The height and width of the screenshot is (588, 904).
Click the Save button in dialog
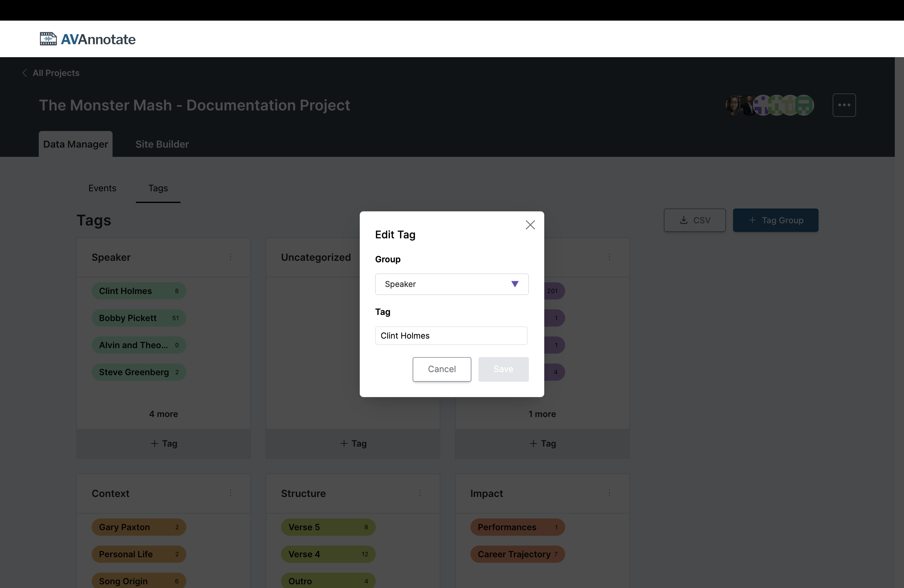pos(503,369)
